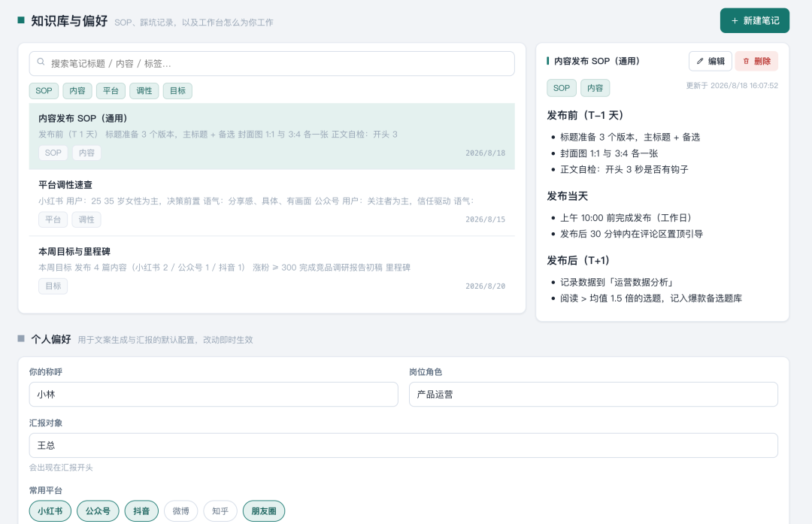Filter notes by 平台 tag chip
The height and width of the screenshot is (524, 812).
point(111,91)
